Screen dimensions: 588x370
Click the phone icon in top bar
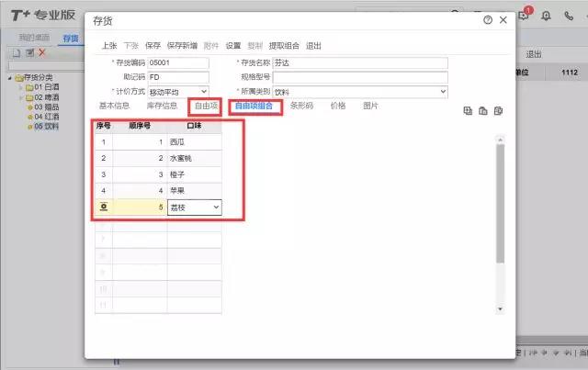(571, 16)
